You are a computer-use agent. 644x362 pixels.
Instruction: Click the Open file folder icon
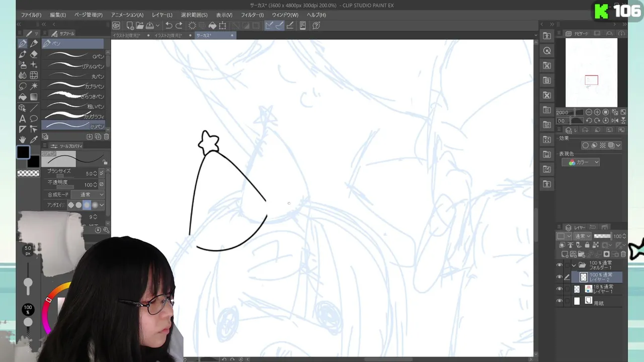tap(139, 25)
